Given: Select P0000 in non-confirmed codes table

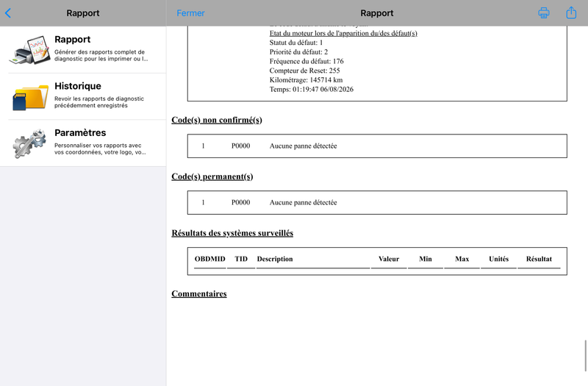Looking at the screenshot, I should (x=241, y=146).
